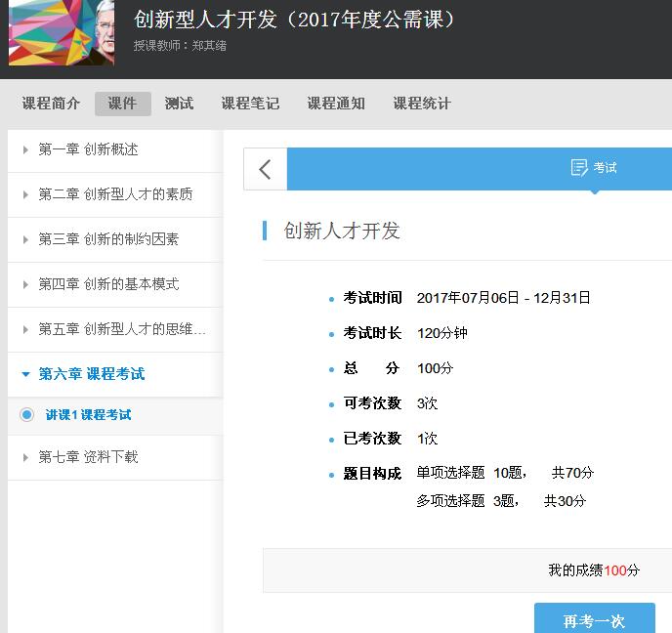Open the 课程简介 tab
This screenshot has width=672, height=633.
click(51, 104)
